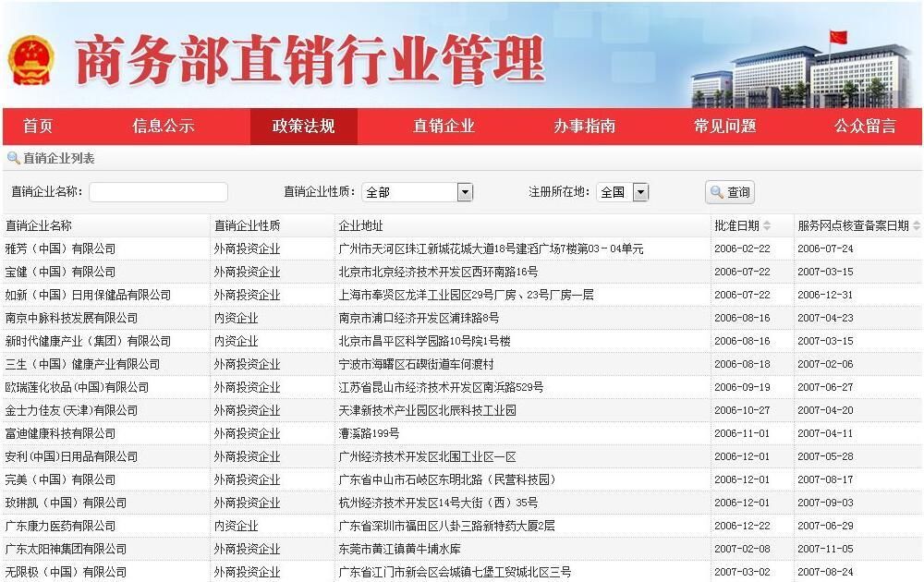Viewport: 924px width, 582px height.
Task: Open the 首页 navigation tab
Action: pyautogui.click(x=38, y=127)
